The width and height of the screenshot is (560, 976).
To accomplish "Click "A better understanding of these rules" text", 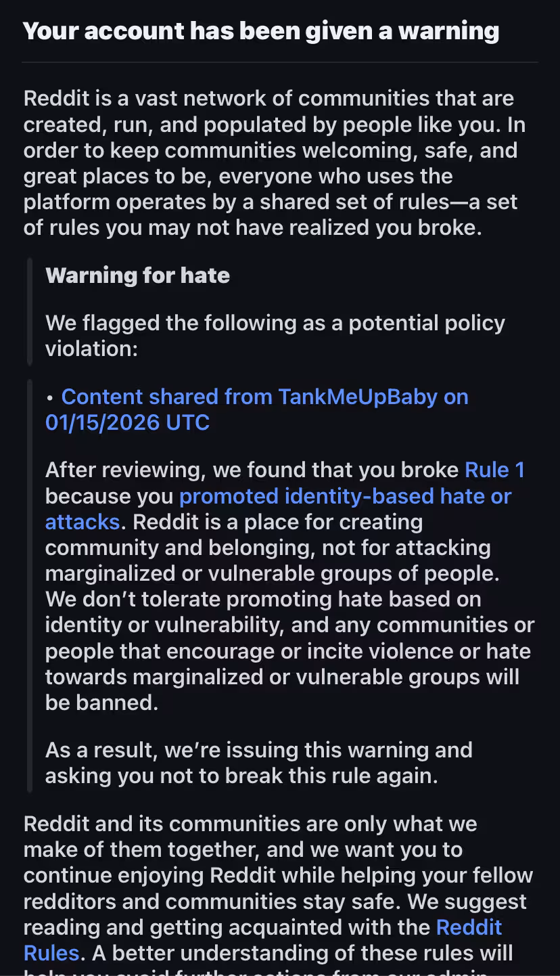I will pyautogui.click(x=302, y=953).
